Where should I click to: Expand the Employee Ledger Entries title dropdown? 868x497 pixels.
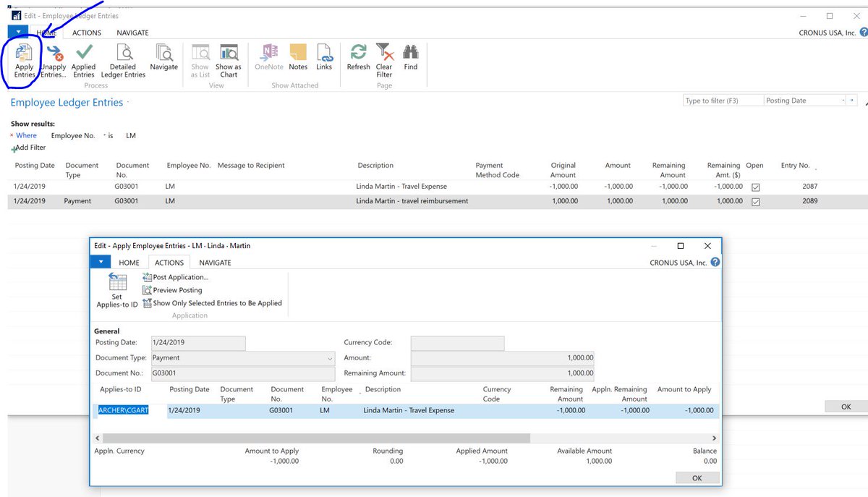click(x=129, y=102)
